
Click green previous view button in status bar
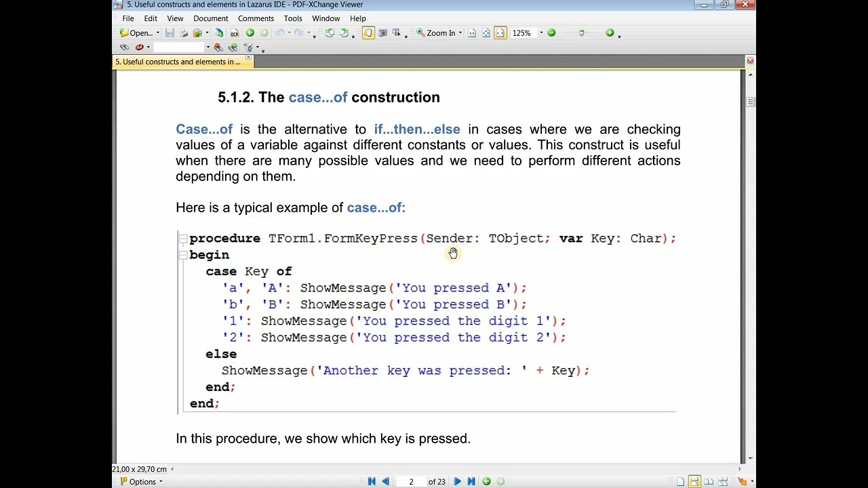click(x=486, y=481)
